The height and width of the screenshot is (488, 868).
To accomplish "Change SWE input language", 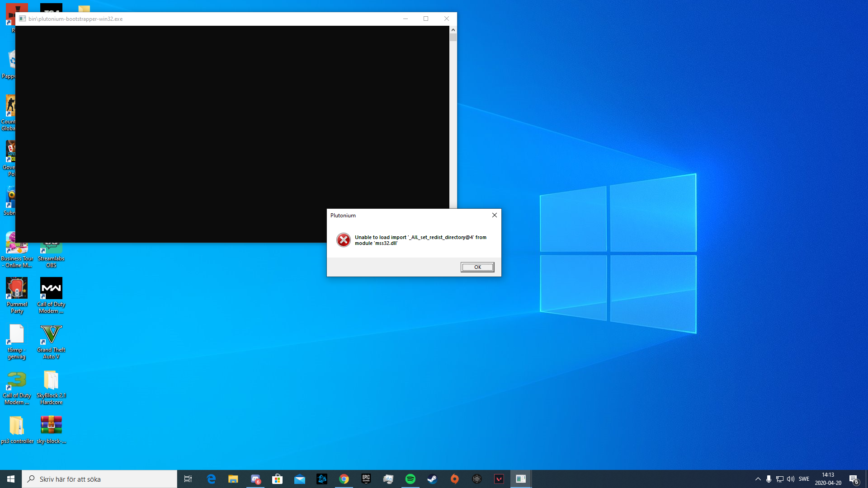I will [x=804, y=479].
